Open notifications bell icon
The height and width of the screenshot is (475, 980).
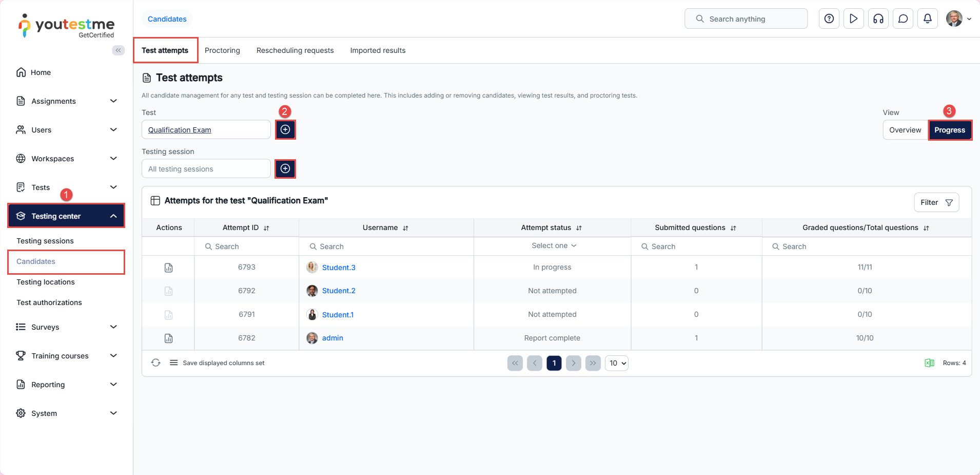point(927,19)
